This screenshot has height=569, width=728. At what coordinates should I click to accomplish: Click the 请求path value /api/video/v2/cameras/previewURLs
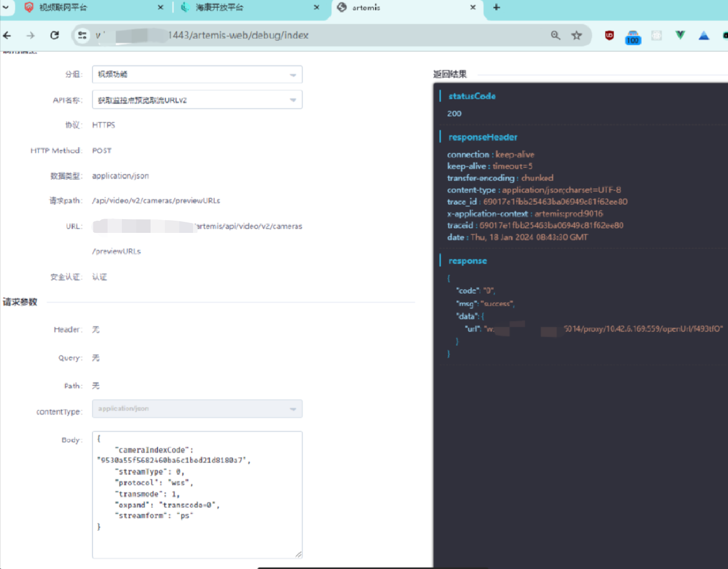pyautogui.click(x=156, y=200)
